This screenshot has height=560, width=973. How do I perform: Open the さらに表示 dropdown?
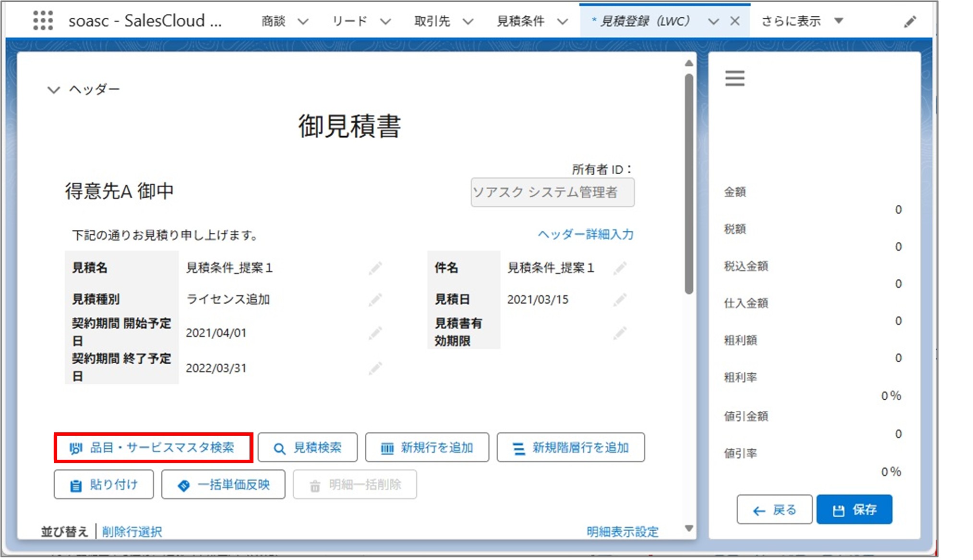(x=838, y=21)
